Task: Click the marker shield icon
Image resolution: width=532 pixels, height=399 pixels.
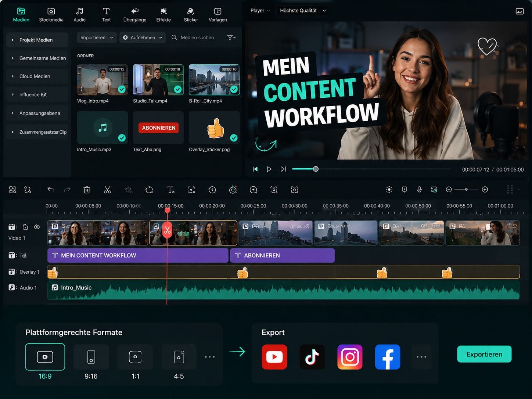Action: 405,189
